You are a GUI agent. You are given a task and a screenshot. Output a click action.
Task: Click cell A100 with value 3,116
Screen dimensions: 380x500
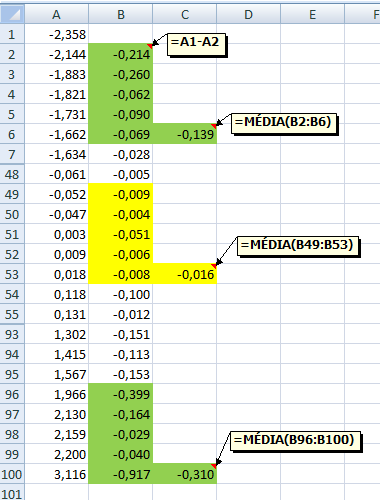point(56,474)
